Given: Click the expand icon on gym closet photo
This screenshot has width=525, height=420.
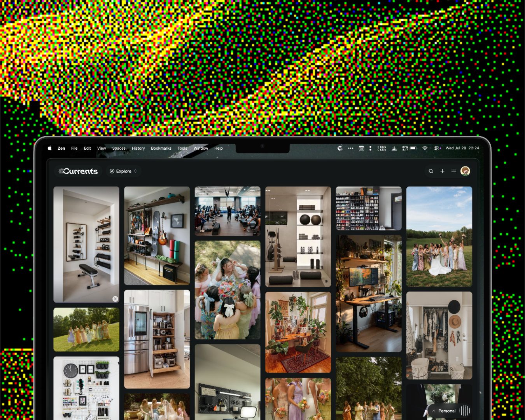Looking at the screenshot, I should click(x=115, y=299).
